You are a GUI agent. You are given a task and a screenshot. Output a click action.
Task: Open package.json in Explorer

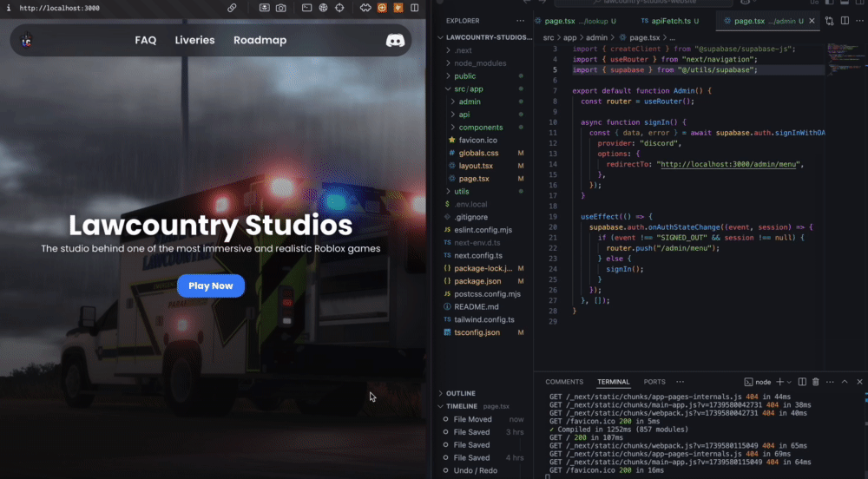point(477,281)
